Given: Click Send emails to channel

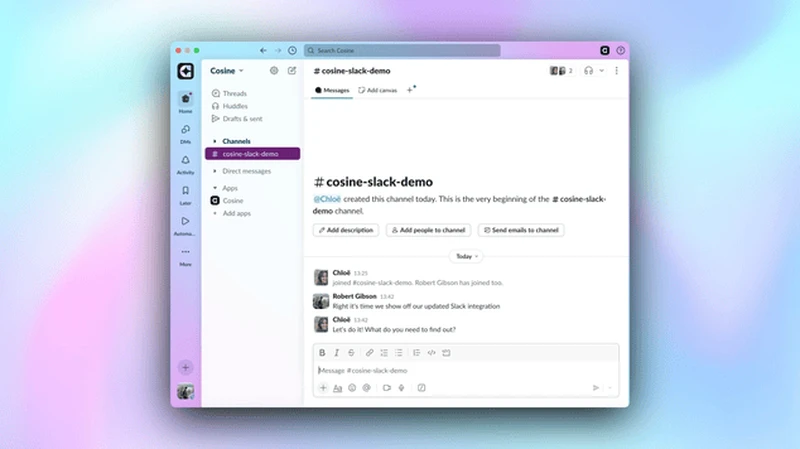Looking at the screenshot, I should 521,230.
